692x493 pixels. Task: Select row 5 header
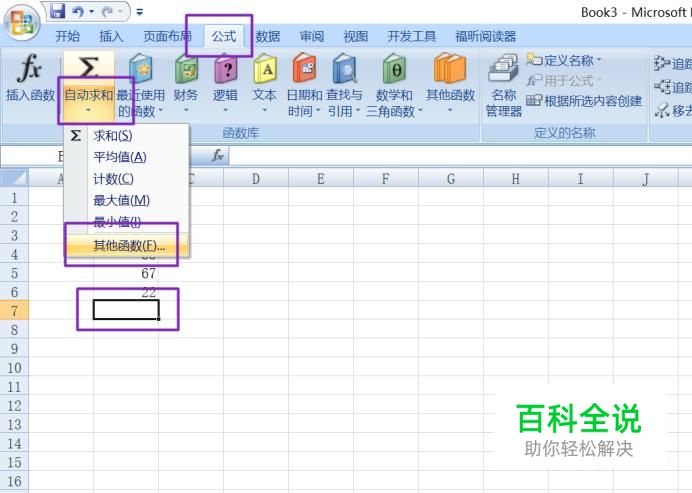coord(14,273)
